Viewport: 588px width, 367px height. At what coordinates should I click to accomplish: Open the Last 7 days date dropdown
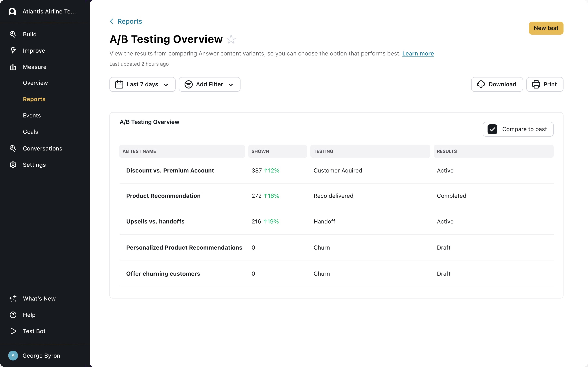tap(142, 84)
